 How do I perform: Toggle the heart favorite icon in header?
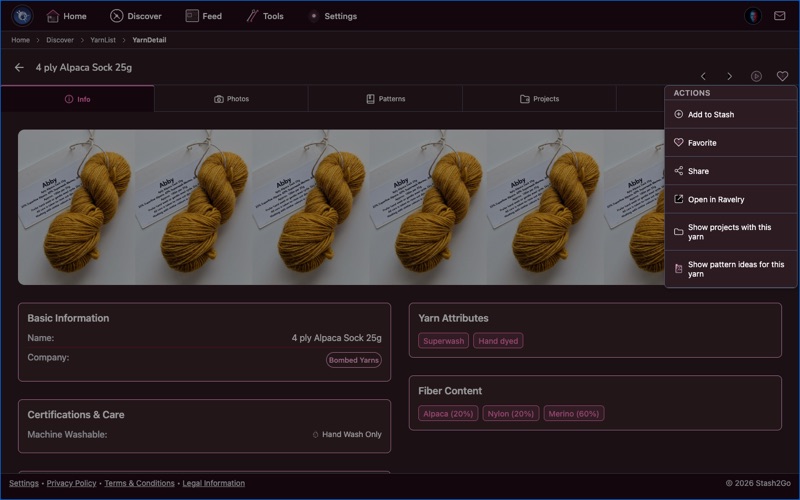[783, 76]
